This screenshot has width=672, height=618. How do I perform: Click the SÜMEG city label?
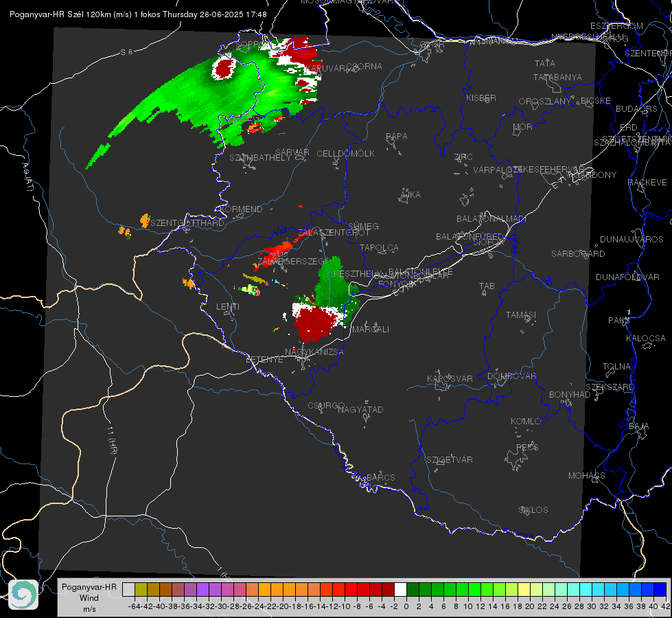[x=363, y=226]
